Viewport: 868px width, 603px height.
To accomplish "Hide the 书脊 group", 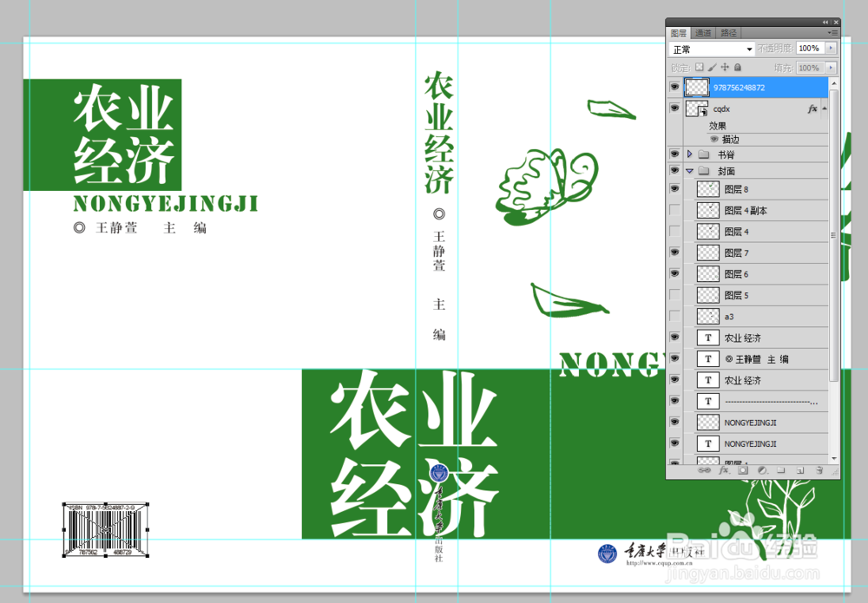I will point(674,154).
